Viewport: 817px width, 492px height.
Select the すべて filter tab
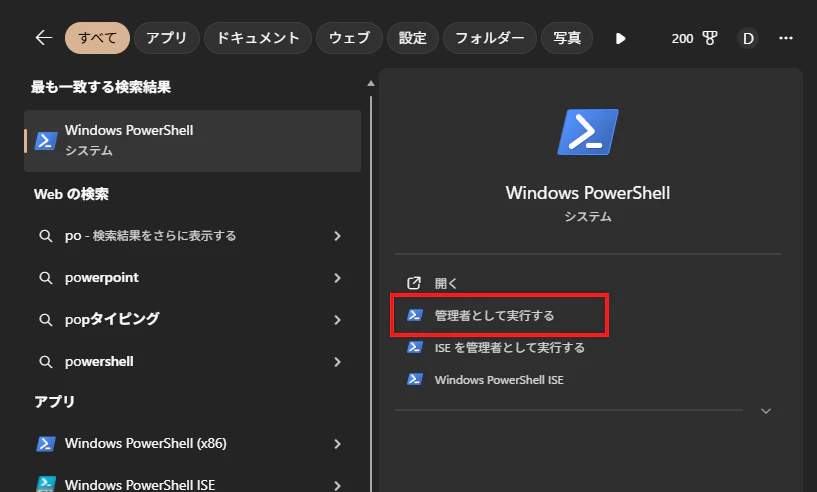point(97,38)
